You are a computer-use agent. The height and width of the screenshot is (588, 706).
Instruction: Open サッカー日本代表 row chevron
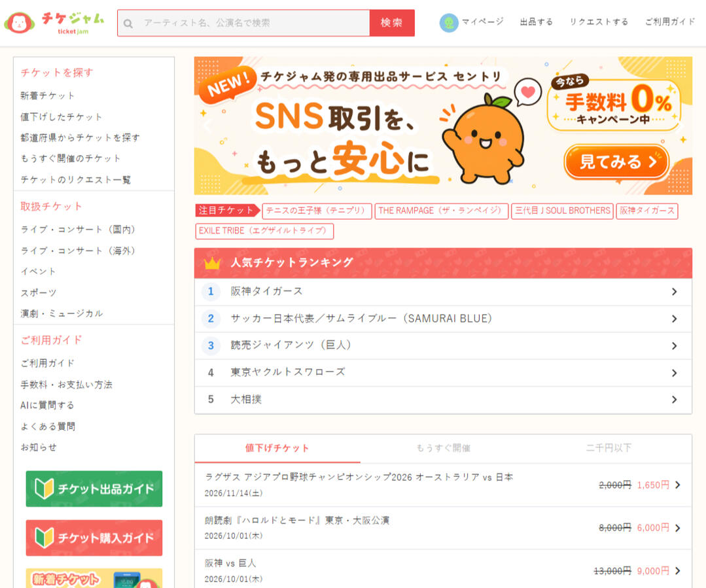pos(674,319)
